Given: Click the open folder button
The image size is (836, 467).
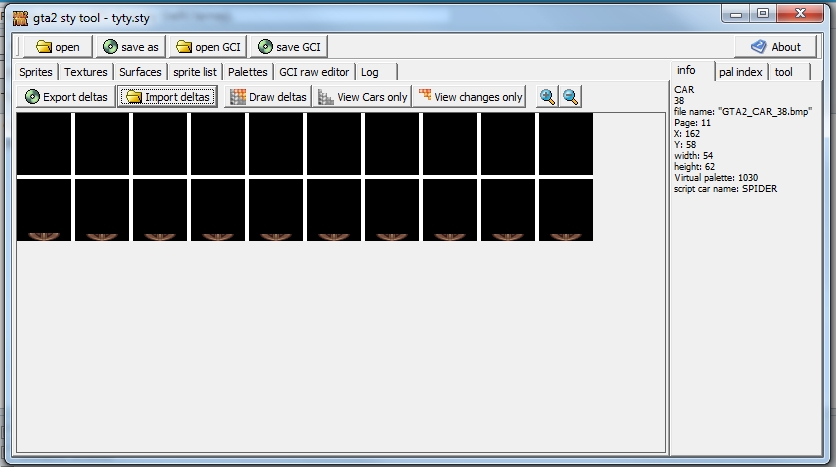Looking at the screenshot, I should pos(57,47).
